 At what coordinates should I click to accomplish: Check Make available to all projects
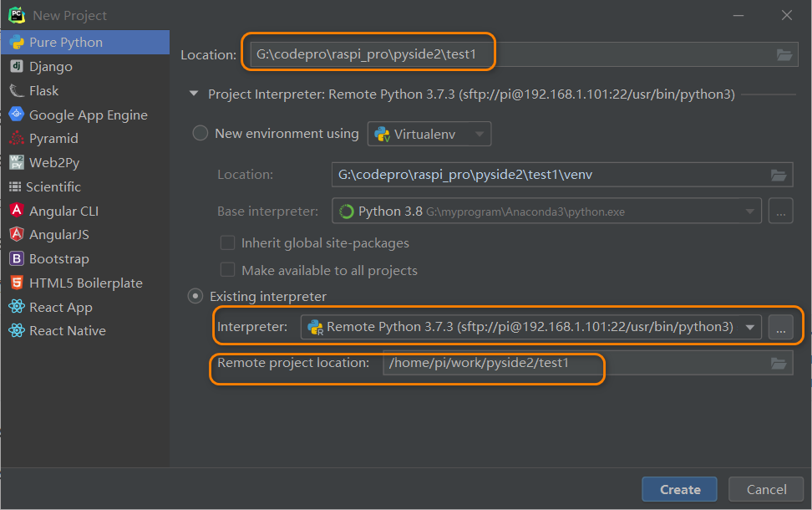227,268
